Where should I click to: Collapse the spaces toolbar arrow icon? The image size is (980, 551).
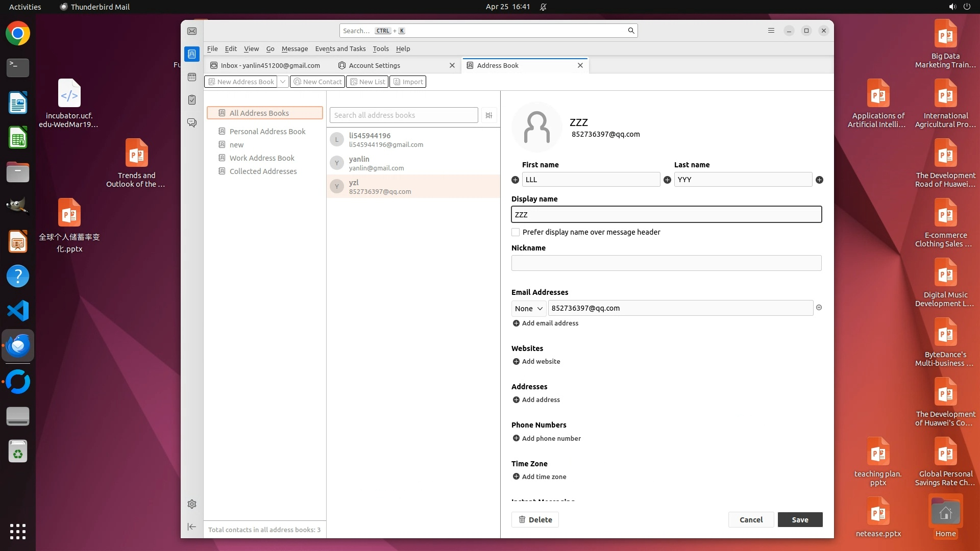pos(192,527)
